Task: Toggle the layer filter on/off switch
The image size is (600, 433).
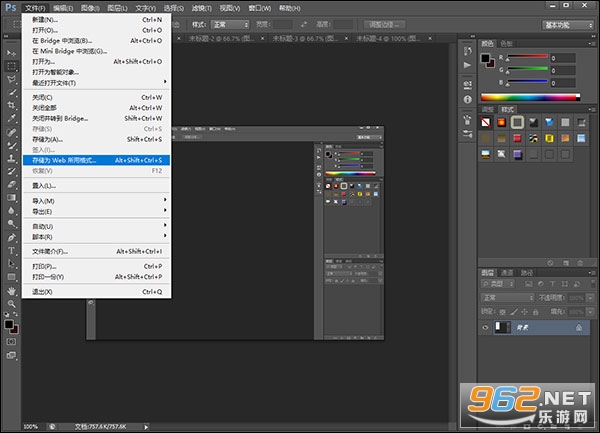Action: pyautogui.click(x=592, y=284)
